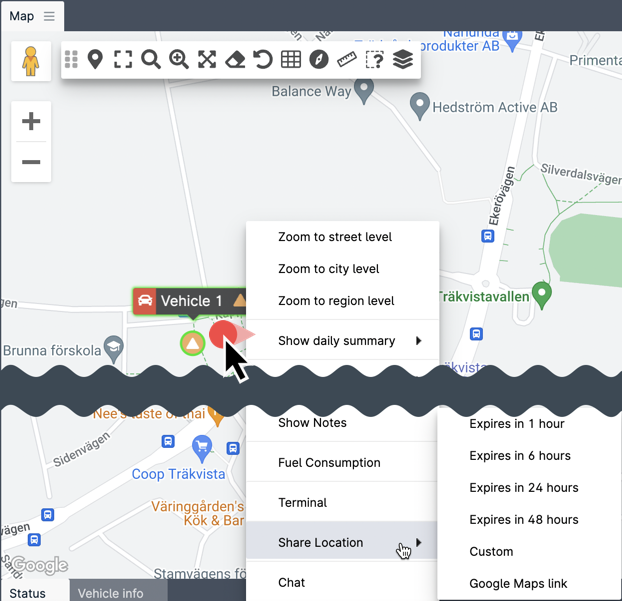This screenshot has width=622, height=601.
Task: Select Expires in 6 hours
Action: coord(529,456)
